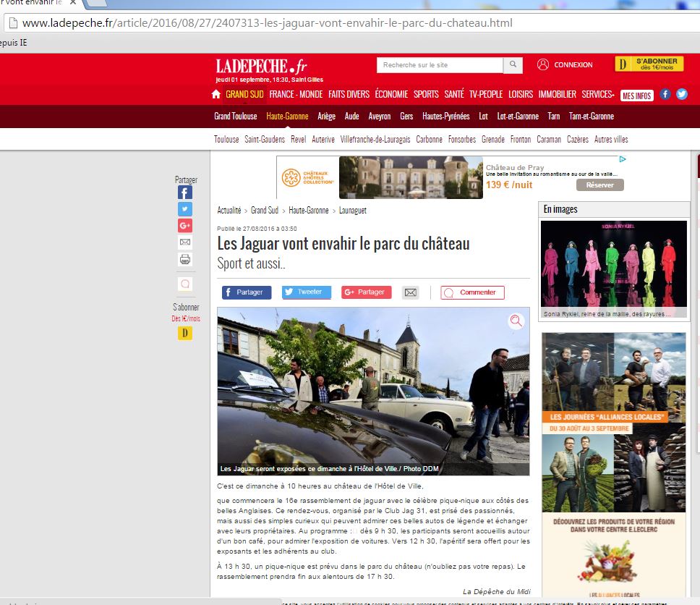Click the Launaguet breadcrumb link
700x605 pixels.
(x=353, y=211)
